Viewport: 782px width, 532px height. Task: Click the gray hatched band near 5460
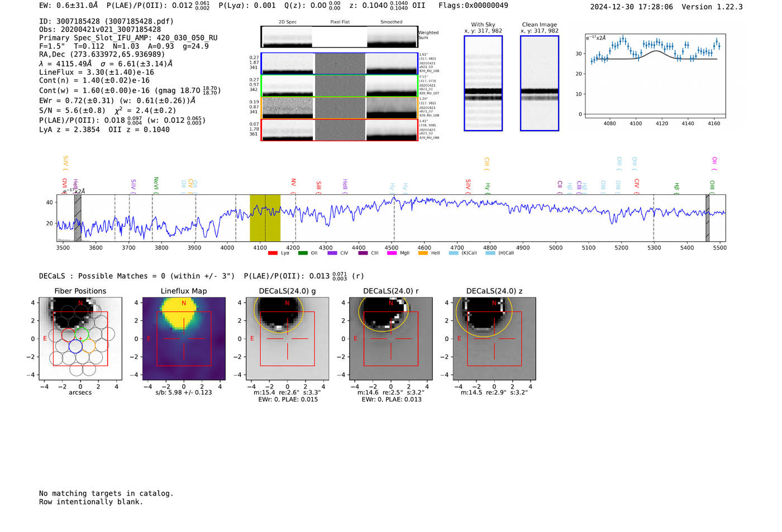click(x=707, y=218)
